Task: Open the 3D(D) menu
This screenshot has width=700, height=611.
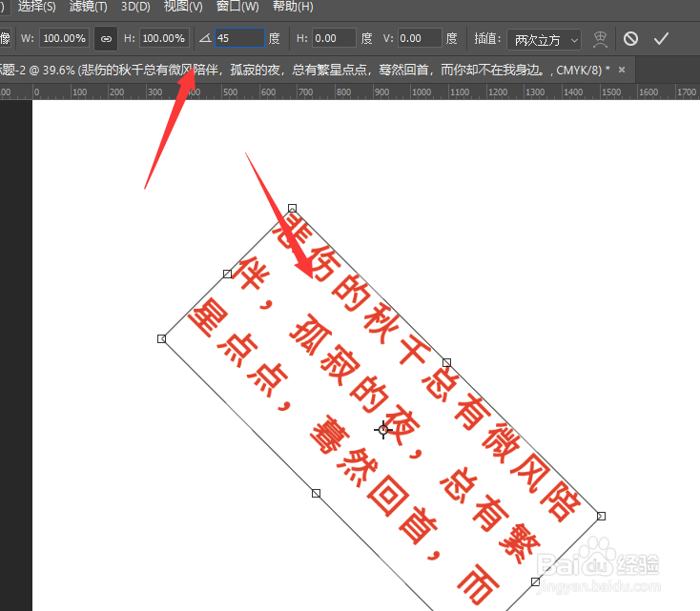Action: [x=135, y=7]
